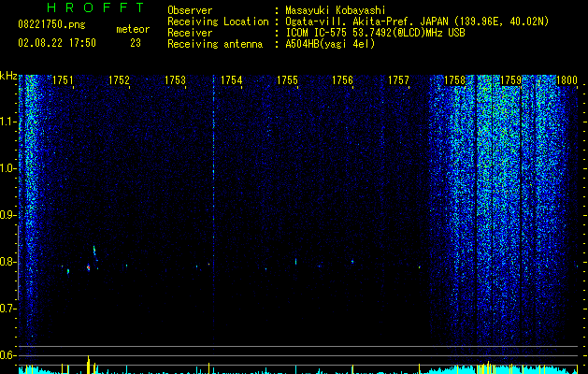Click the HROFFT title text
The width and height of the screenshot is (588, 374).
[96, 7]
